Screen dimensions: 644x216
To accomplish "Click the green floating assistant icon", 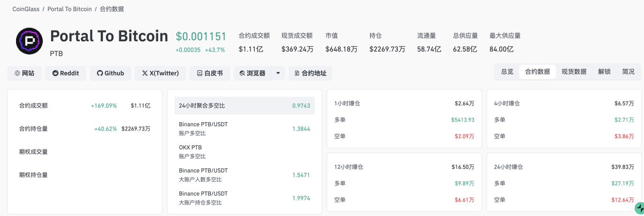I will pyautogui.click(x=639, y=208).
